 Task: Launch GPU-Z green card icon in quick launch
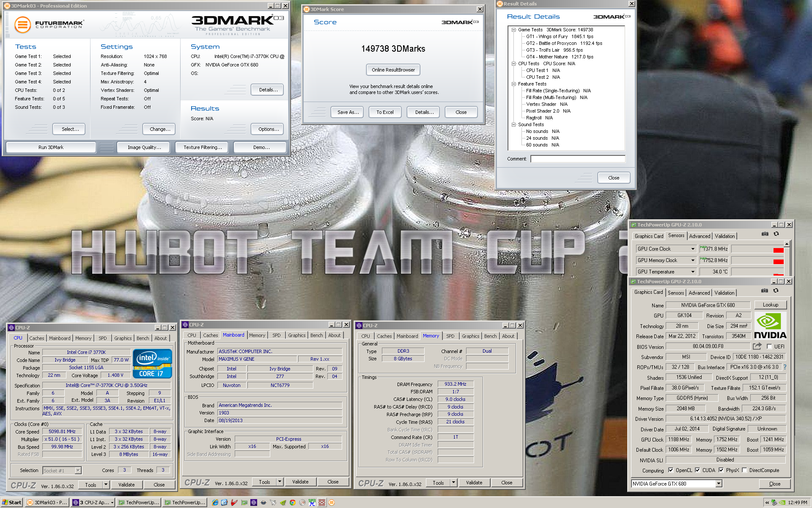244,502
